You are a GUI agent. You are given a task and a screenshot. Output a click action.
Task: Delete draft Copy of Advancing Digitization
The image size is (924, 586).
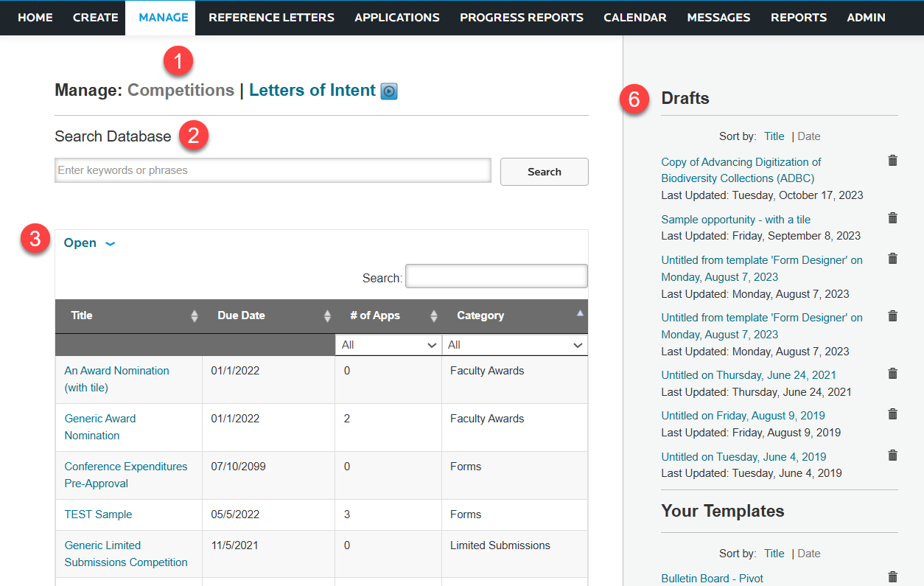pyautogui.click(x=892, y=161)
